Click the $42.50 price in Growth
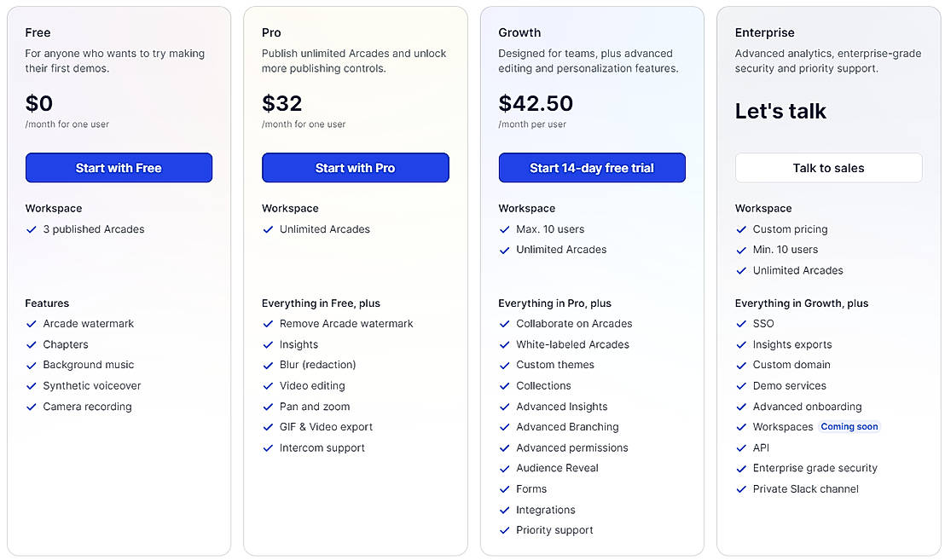This screenshot has width=945, height=560. [x=536, y=103]
